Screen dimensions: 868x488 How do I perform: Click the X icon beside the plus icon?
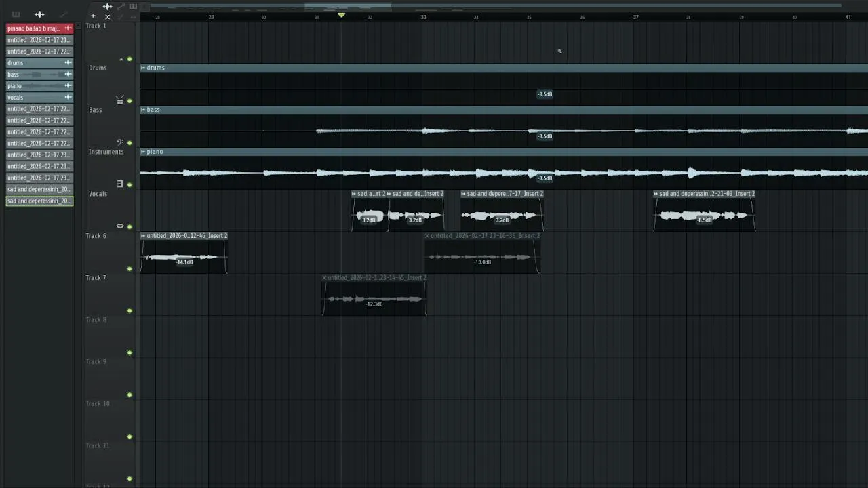tap(107, 16)
